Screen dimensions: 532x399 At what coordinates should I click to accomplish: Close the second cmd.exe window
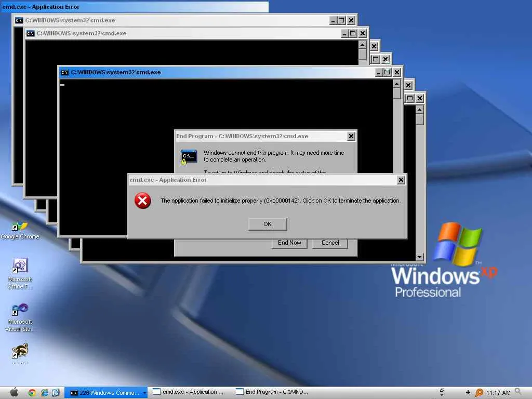click(363, 33)
